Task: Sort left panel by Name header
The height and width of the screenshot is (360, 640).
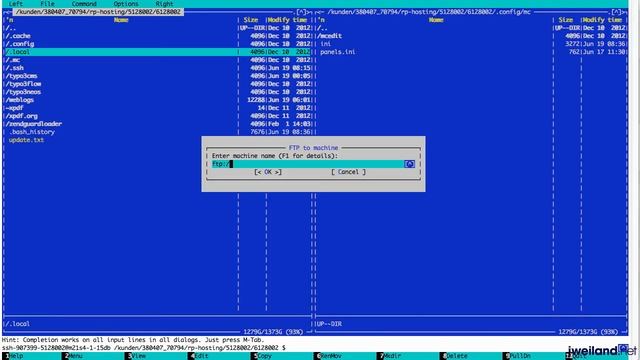Action: coord(121,20)
